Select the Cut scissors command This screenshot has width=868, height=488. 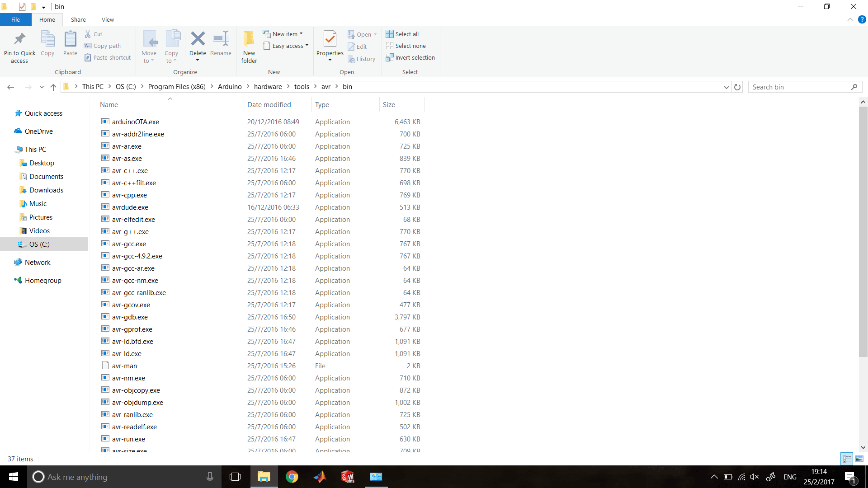coord(94,34)
